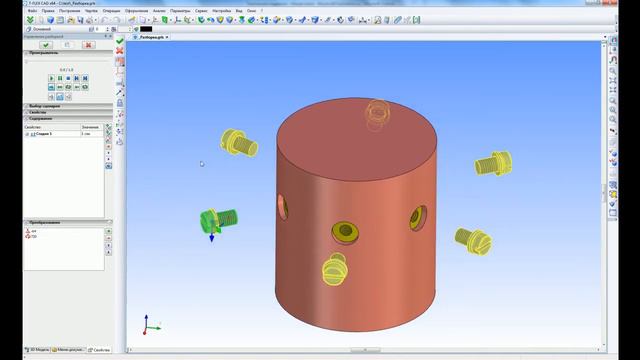This screenshot has width=640, height=360.
Task: Select the second transformation entry in Преобразования list
Action: pos(31,236)
